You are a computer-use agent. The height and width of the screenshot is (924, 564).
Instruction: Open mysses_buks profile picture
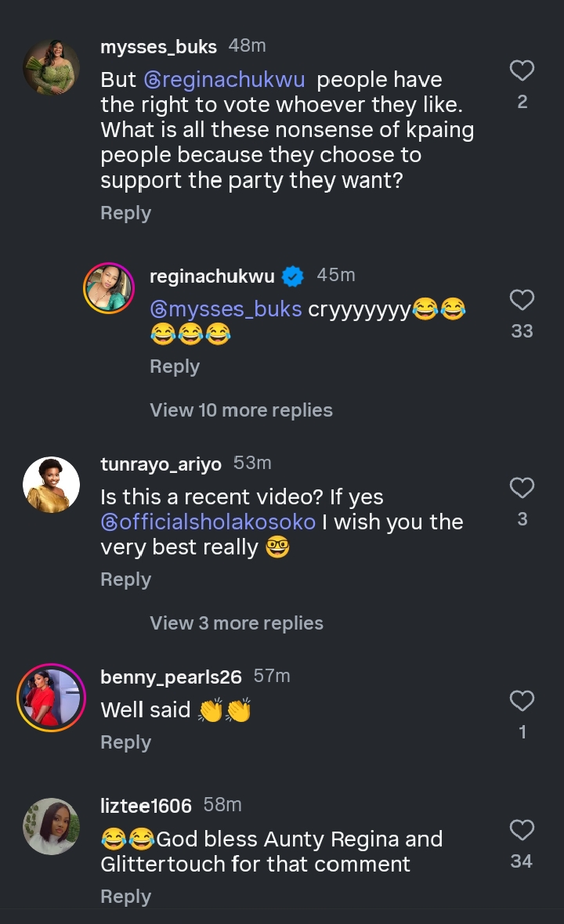pos(51,67)
